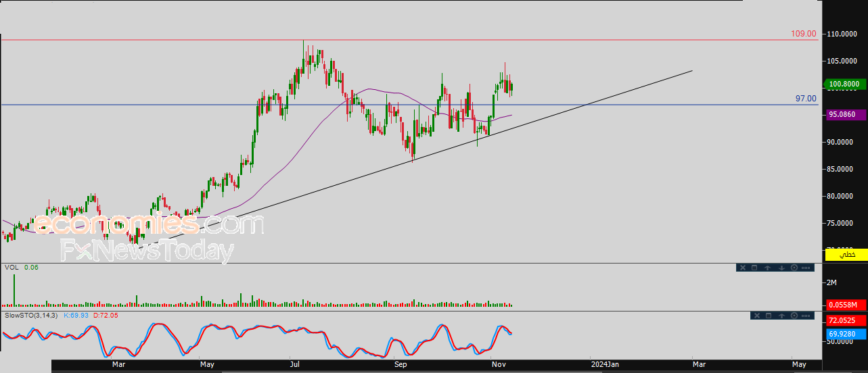
Task: Click the 90.0000 price axis label
Action: [x=841, y=142]
